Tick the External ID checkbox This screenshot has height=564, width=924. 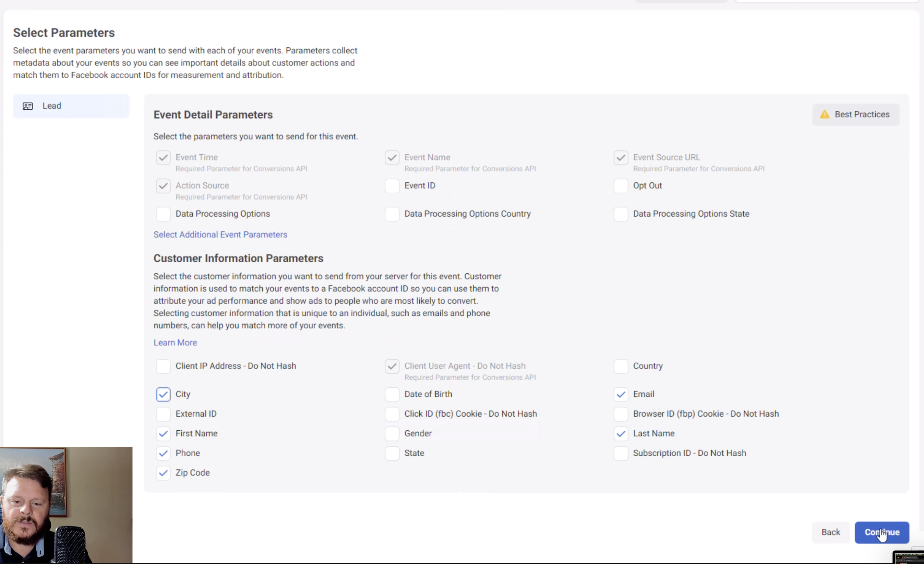click(x=163, y=413)
